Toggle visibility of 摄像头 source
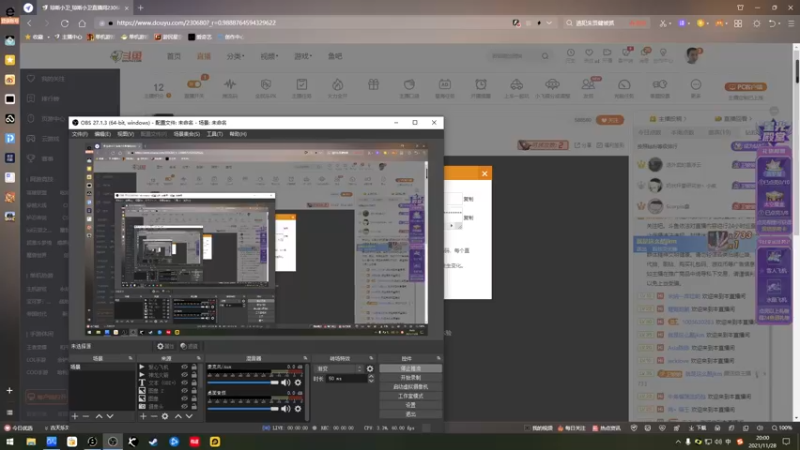The height and width of the screenshot is (450, 800). (x=185, y=406)
